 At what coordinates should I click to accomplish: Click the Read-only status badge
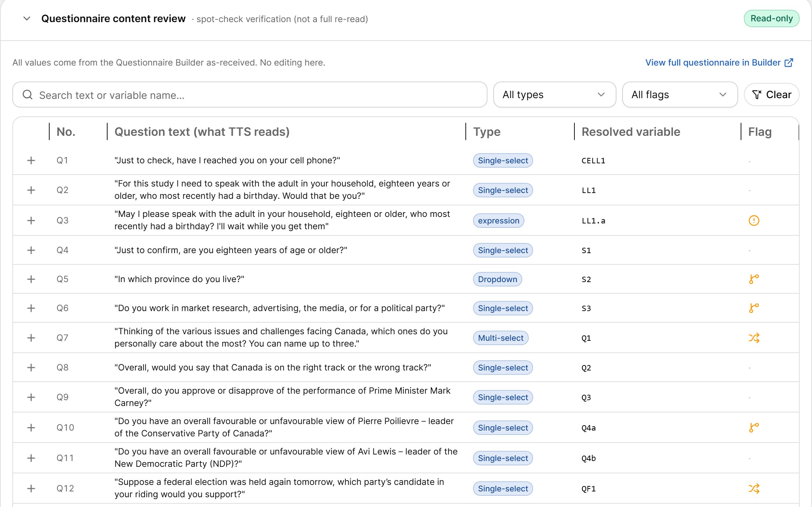click(771, 18)
